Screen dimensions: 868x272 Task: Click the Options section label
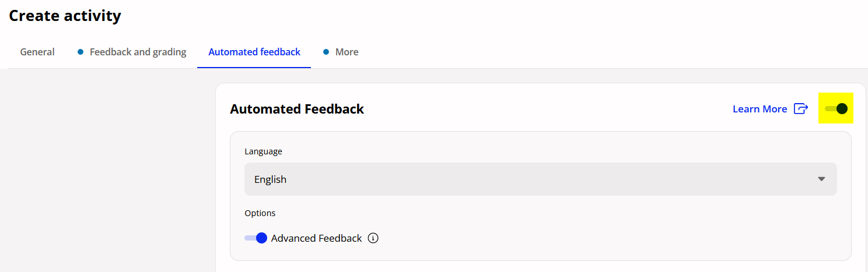260,213
